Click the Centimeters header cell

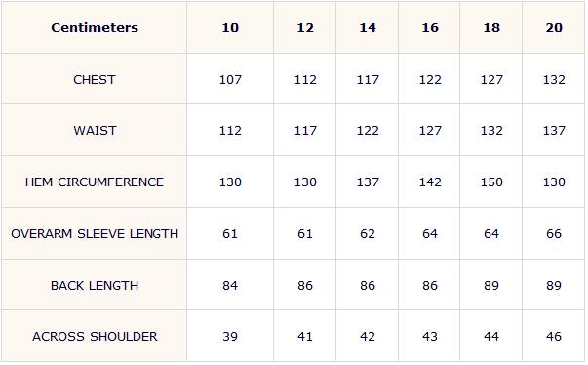coord(95,27)
